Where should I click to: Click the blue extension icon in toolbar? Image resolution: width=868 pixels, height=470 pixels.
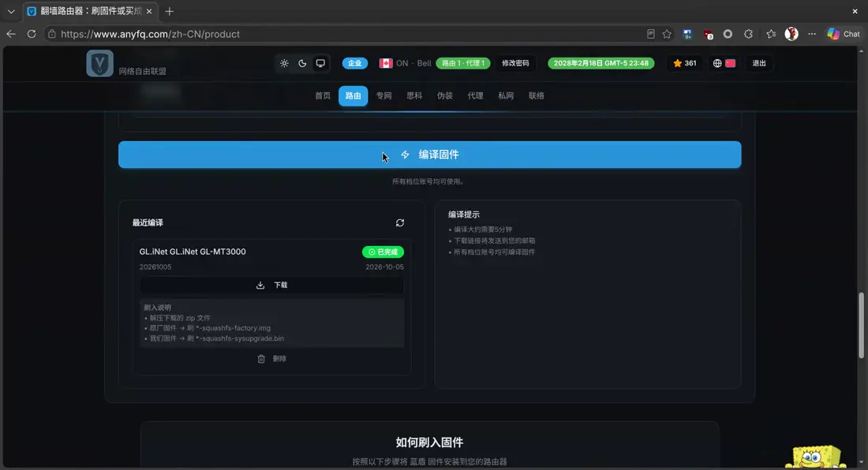click(687, 34)
